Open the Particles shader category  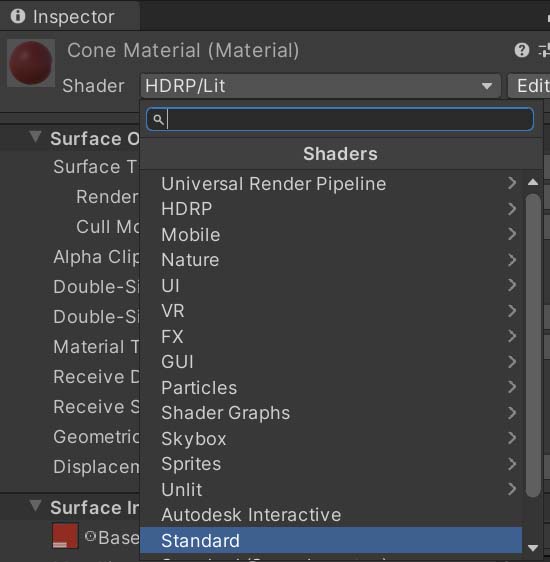(x=331, y=387)
